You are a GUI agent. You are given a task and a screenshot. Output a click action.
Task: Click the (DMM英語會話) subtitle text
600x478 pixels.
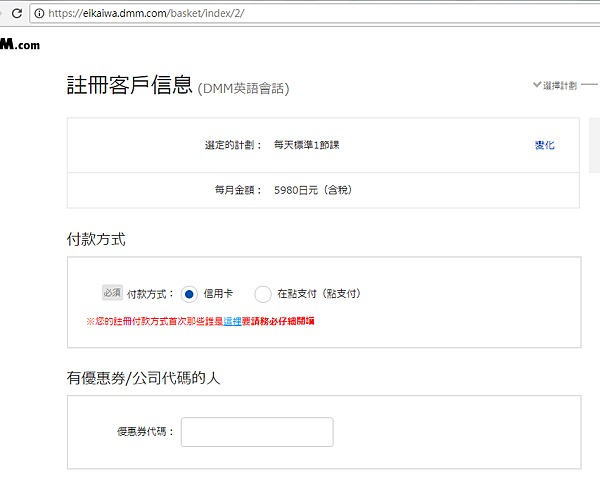pos(243,89)
